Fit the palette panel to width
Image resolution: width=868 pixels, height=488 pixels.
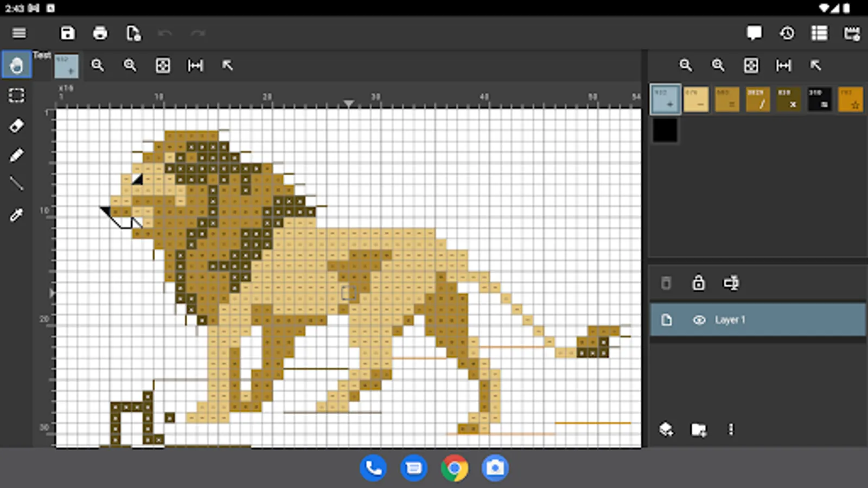[783, 66]
